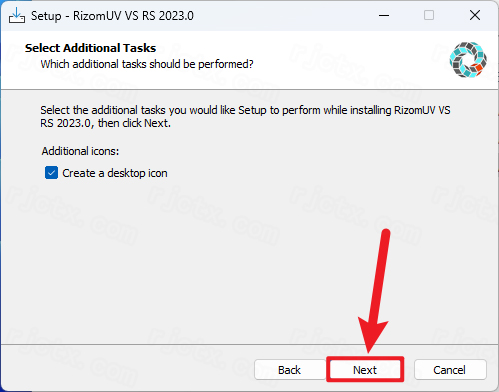Click the separator line above the buttons

point(249,344)
